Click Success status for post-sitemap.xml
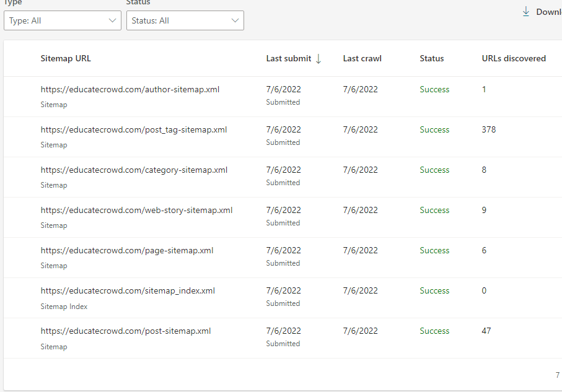The height and width of the screenshot is (392, 562). click(x=434, y=331)
